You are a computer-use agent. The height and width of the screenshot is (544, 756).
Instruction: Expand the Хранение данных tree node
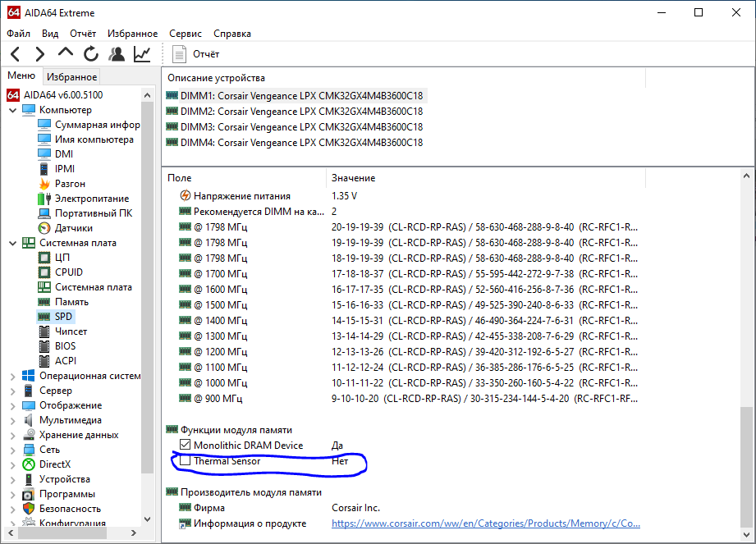pos(12,435)
